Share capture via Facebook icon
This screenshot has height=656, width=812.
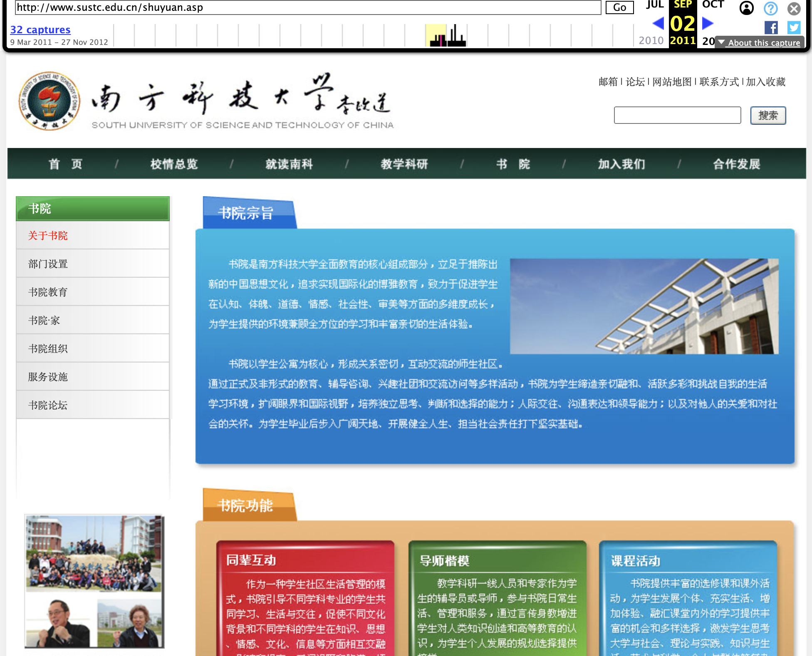[771, 28]
